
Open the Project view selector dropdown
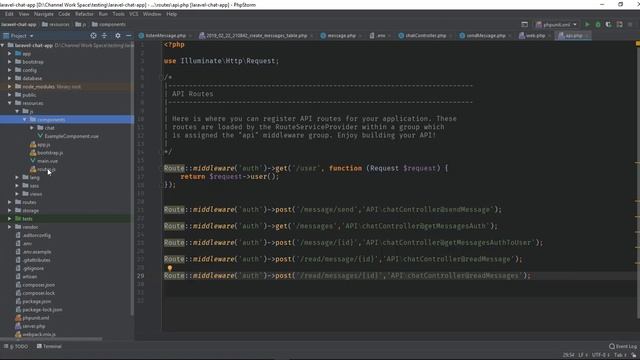[18, 36]
